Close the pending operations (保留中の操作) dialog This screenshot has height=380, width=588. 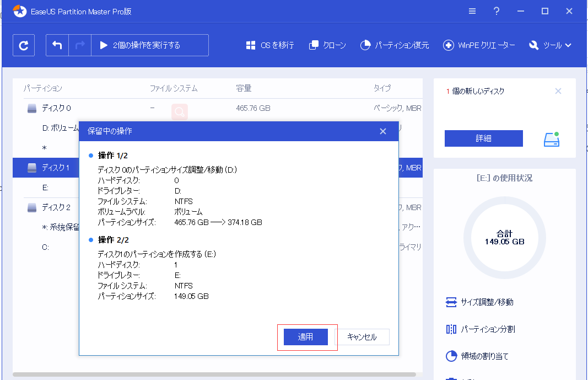[x=383, y=131]
